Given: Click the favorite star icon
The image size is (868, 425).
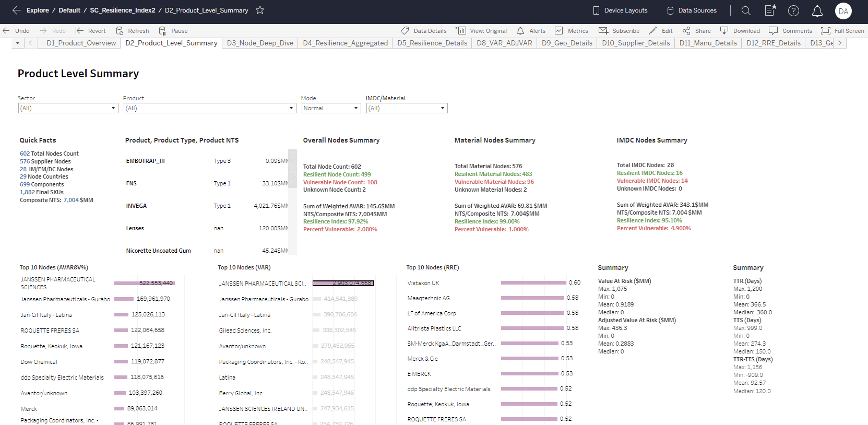Looking at the screenshot, I should click(x=260, y=10).
